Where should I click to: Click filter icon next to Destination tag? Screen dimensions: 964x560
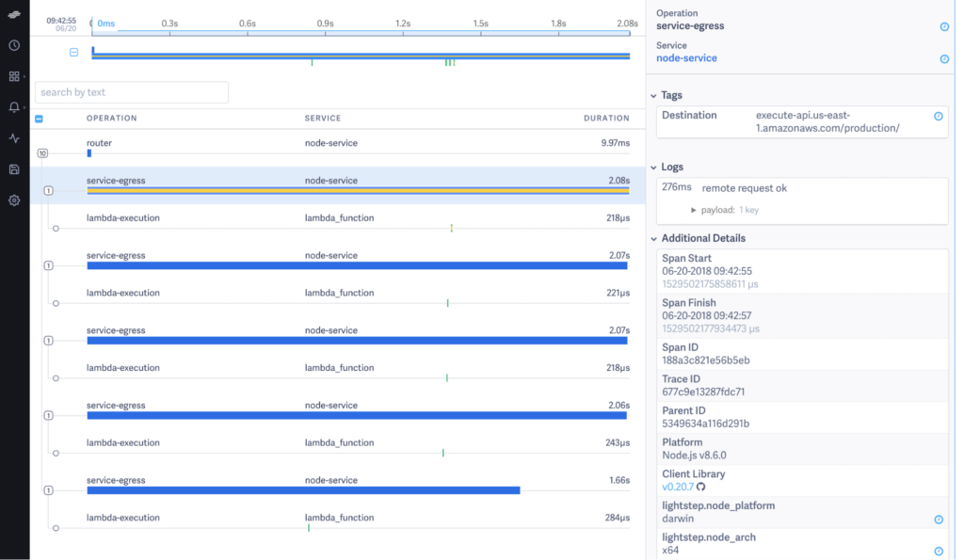click(939, 116)
